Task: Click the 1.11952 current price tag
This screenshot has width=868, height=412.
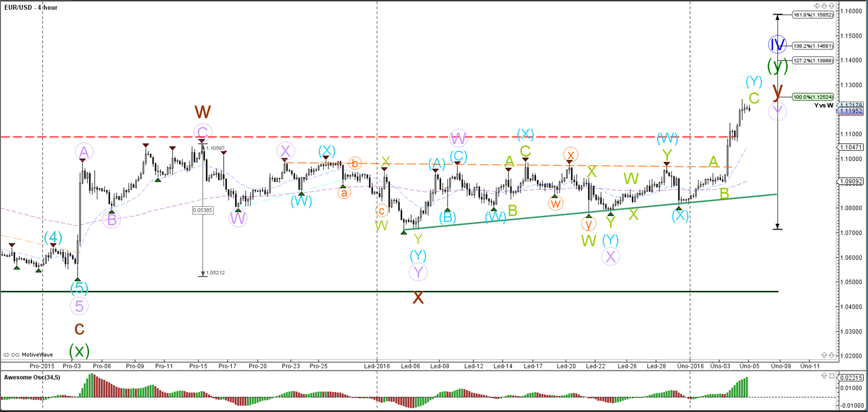Action: coord(850,111)
